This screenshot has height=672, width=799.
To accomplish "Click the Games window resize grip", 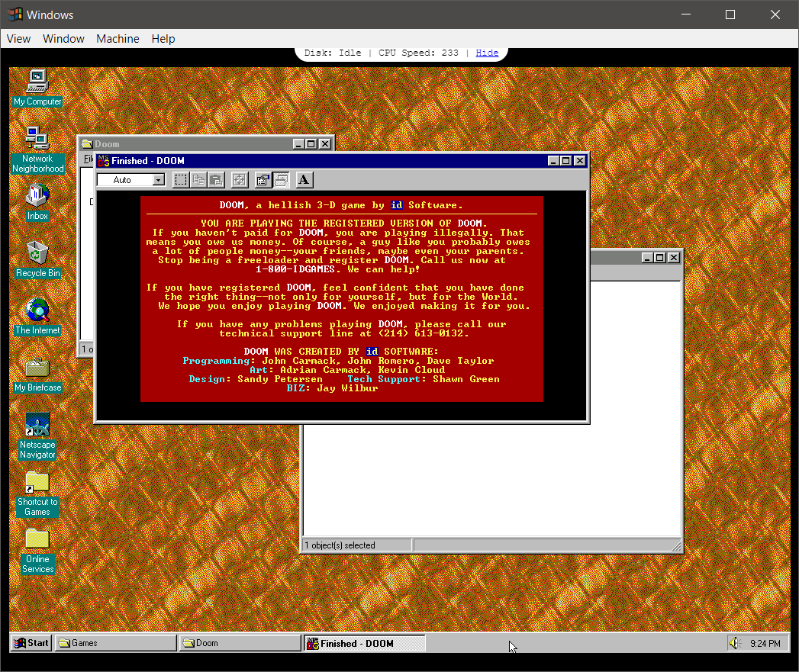I will coord(676,546).
